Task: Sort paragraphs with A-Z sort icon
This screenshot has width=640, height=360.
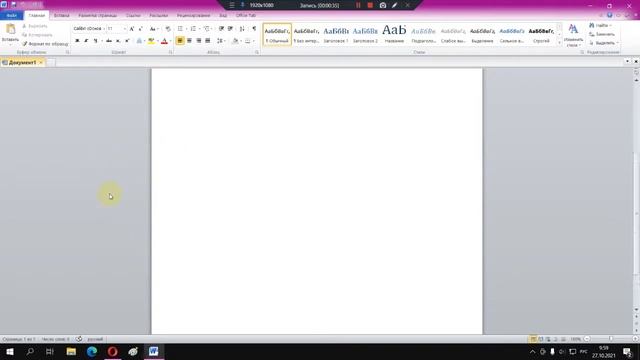Action: click(x=242, y=29)
